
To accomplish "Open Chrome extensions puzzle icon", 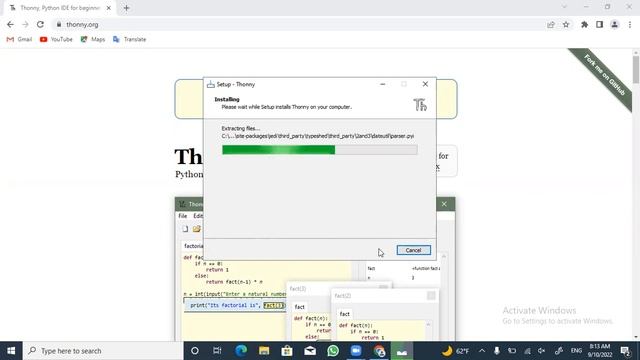I will (584, 24).
